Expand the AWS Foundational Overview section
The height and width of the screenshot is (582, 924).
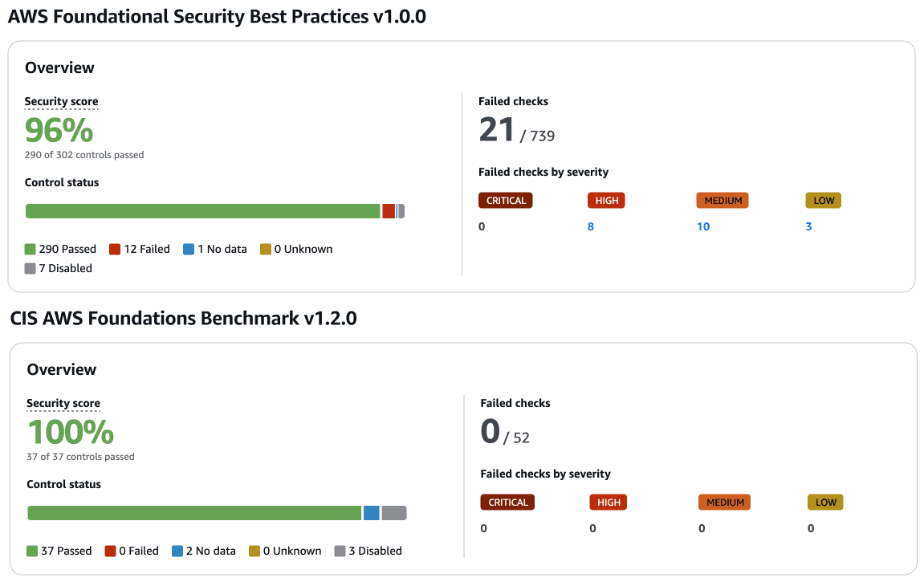(59, 67)
